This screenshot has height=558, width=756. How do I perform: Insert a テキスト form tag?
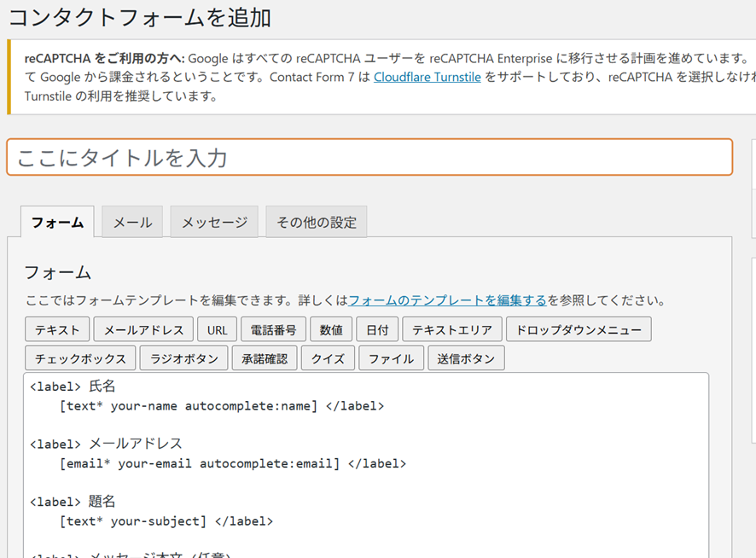click(57, 329)
